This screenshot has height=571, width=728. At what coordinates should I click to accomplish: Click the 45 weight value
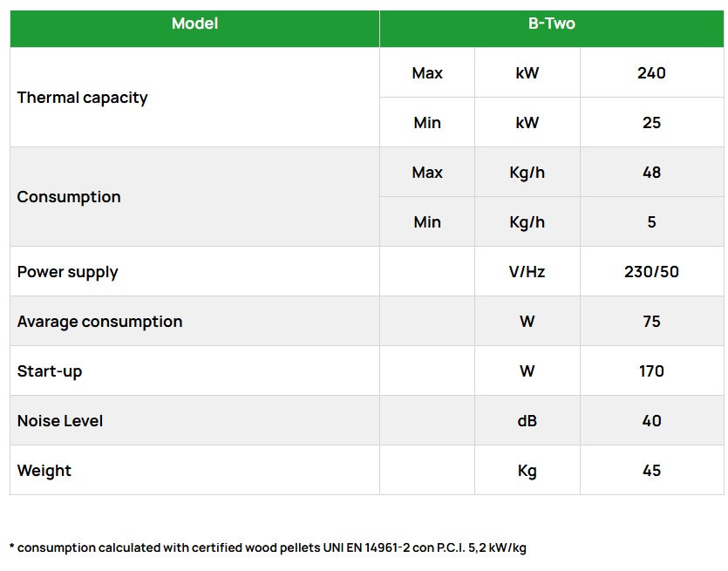(651, 471)
